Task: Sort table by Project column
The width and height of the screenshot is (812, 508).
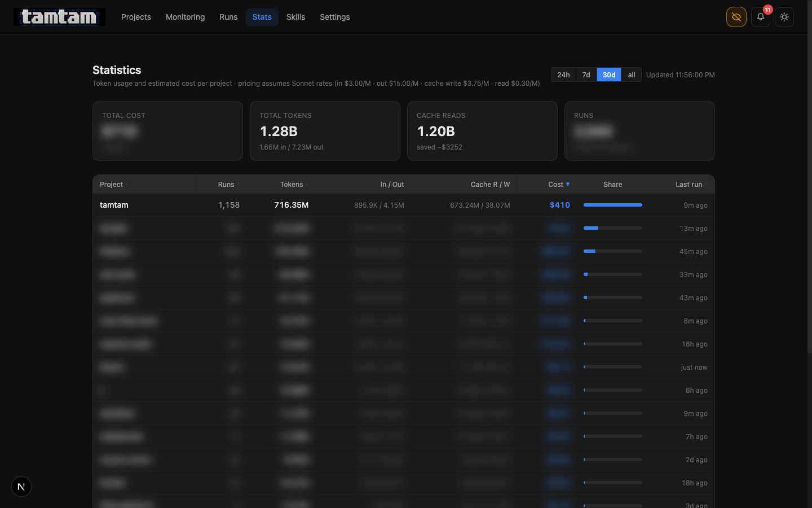Action: point(114,185)
